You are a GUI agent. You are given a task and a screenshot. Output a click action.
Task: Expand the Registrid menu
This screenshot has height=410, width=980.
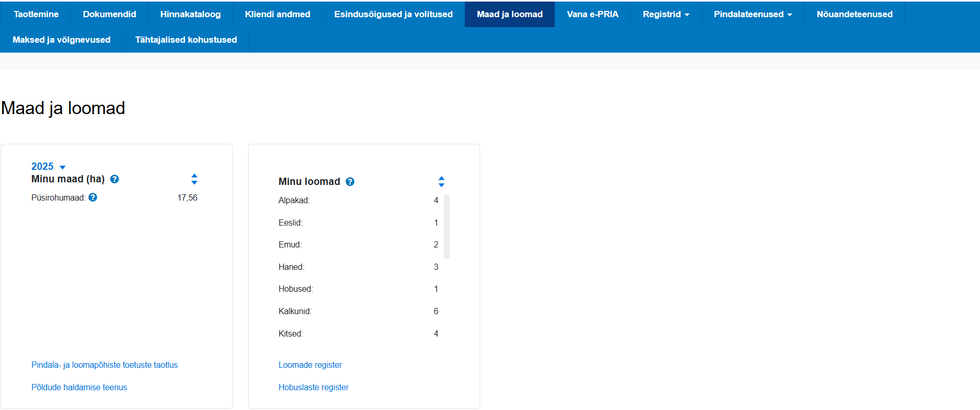coord(666,15)
